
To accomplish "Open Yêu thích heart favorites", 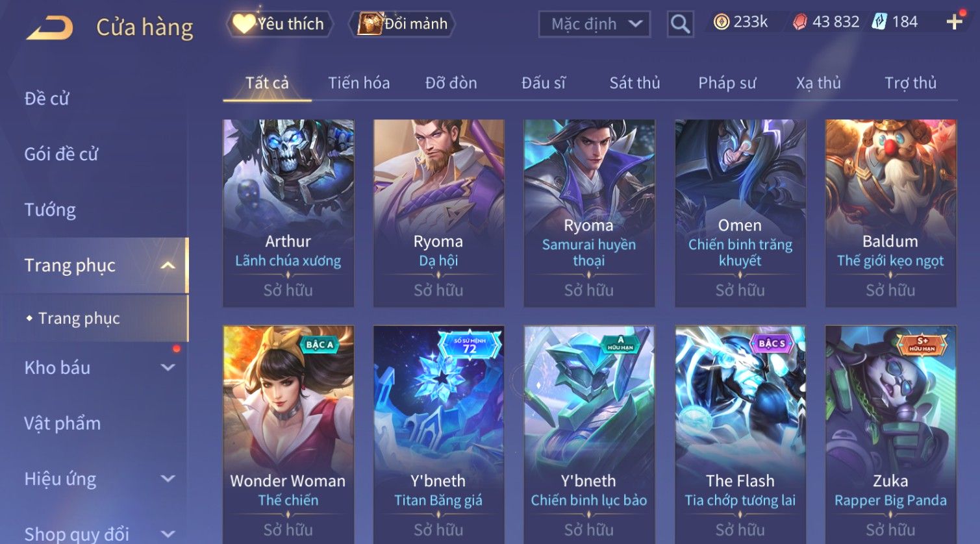I will [279, 24].
